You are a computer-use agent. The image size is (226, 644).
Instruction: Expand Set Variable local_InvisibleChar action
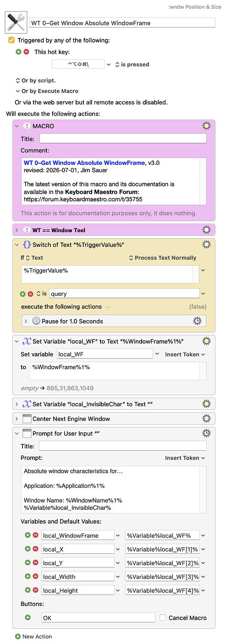17,404
